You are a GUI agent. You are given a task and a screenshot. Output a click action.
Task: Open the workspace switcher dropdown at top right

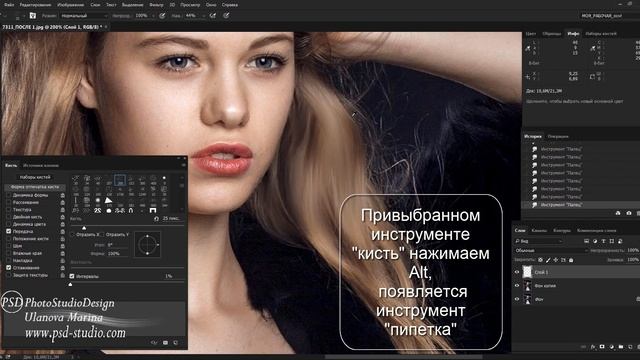pos(610,16)
